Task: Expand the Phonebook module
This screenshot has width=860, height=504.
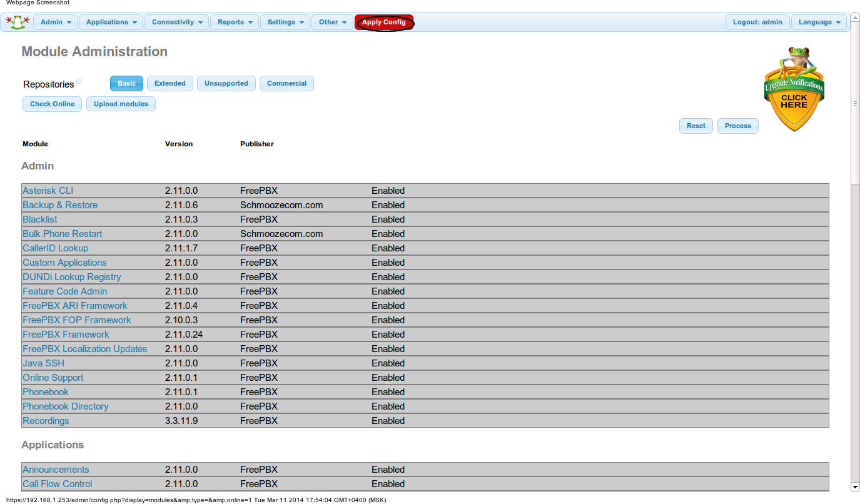Action: [x=46, y=392]
